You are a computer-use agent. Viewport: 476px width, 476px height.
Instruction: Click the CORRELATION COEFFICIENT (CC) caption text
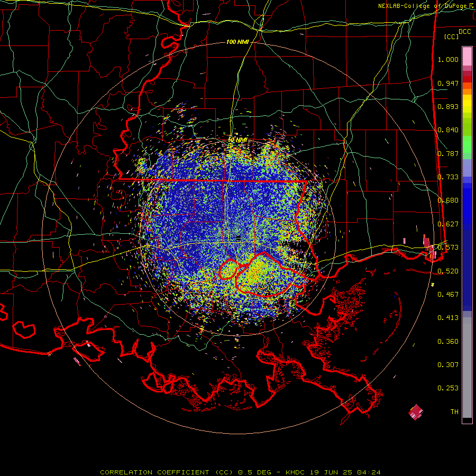[167, 472]
